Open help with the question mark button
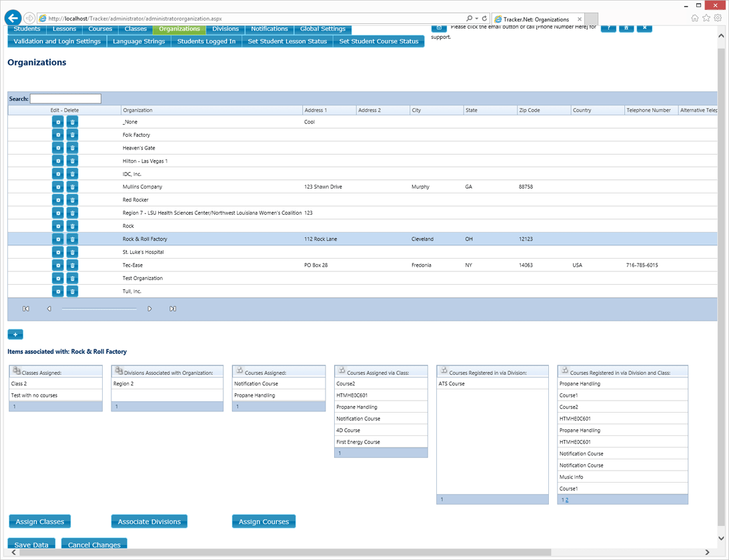729x560 pixels. click(x=608, y=28)
